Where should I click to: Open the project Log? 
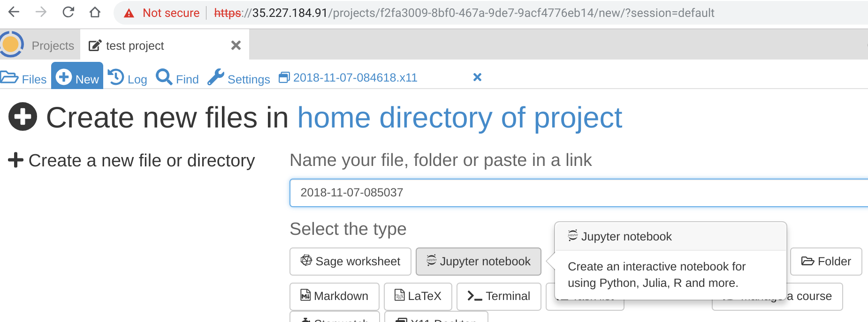128,78
